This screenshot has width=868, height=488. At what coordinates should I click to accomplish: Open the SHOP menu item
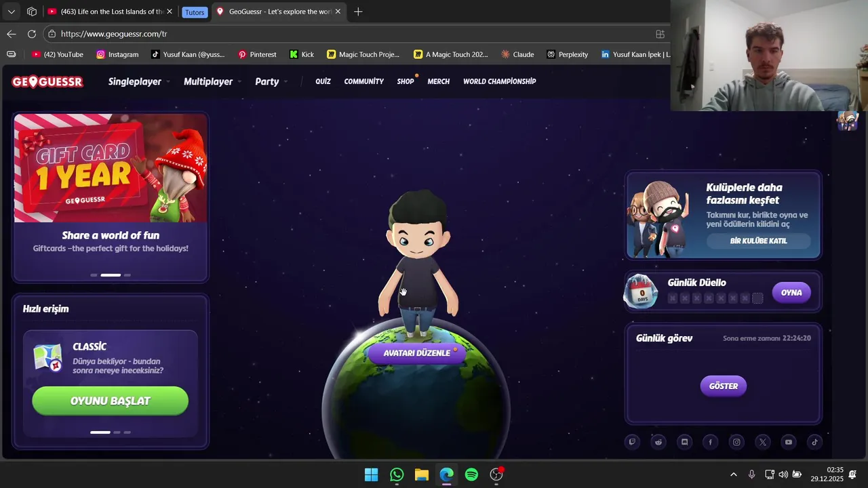coord(406,81)
